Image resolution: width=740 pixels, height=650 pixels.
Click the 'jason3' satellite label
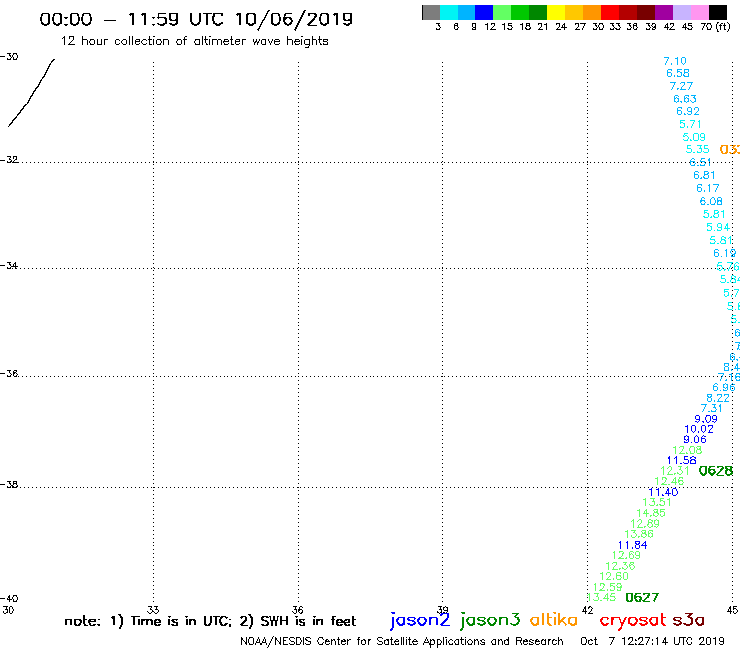[490, 620]
